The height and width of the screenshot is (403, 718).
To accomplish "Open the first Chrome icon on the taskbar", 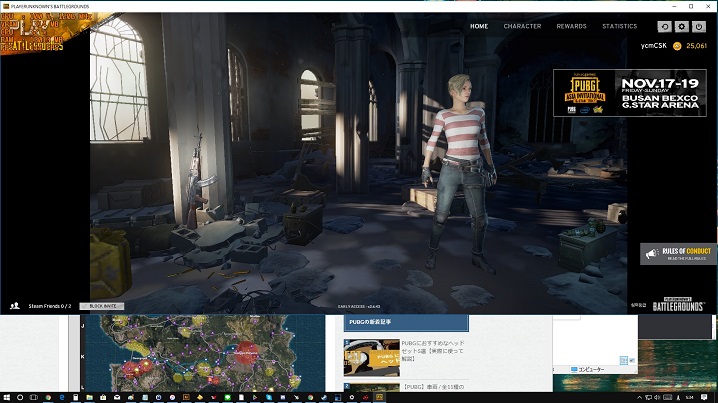I will click(48, 398).
